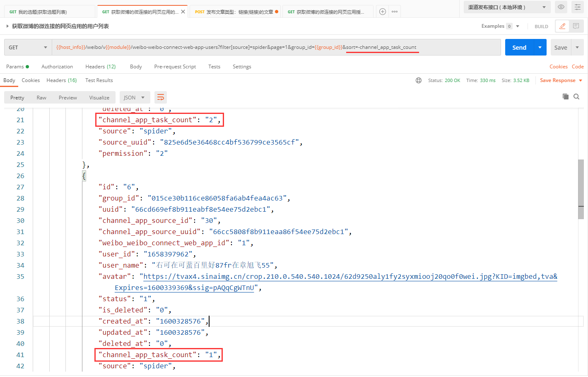Click the blue Send button

coord(519,47)
